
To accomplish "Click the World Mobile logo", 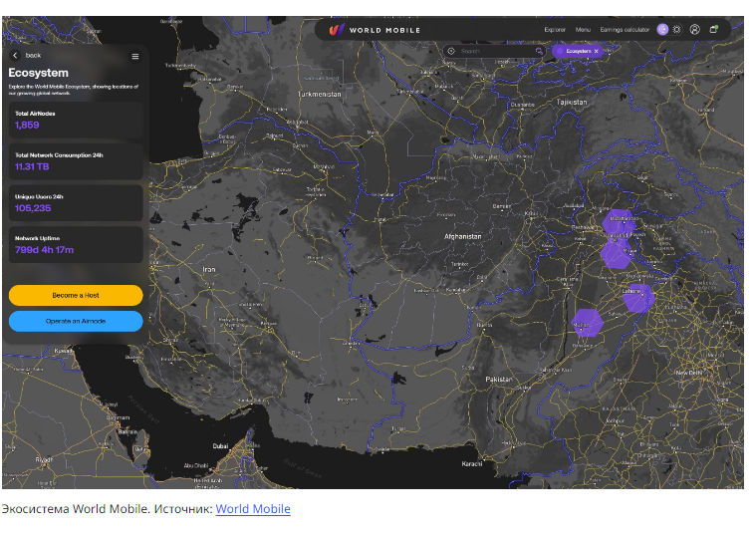I will [375, 30].
